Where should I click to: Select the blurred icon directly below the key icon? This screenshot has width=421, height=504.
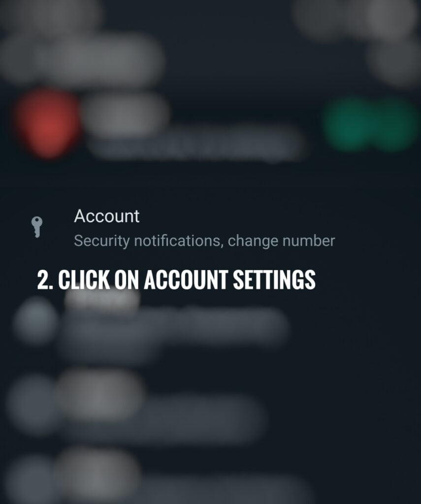pyautogui.click(x=35, y=320)
